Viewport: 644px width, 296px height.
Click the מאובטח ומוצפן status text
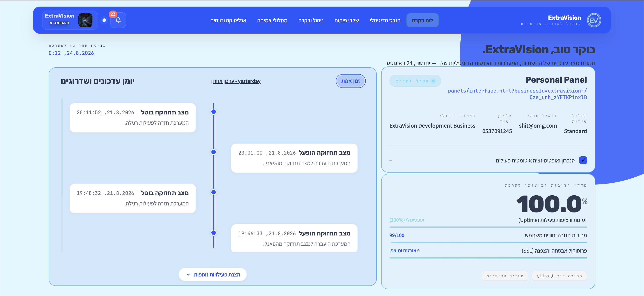coord(404,250)
